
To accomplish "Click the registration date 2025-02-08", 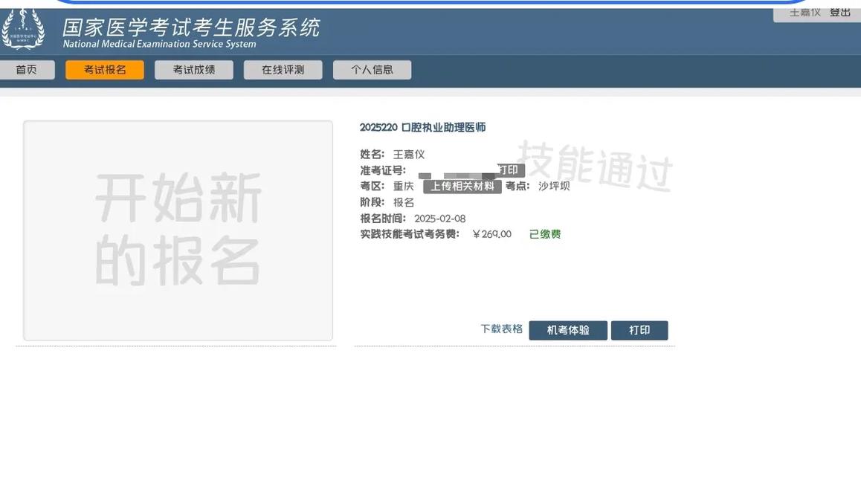I will click(x=439, y=219).
